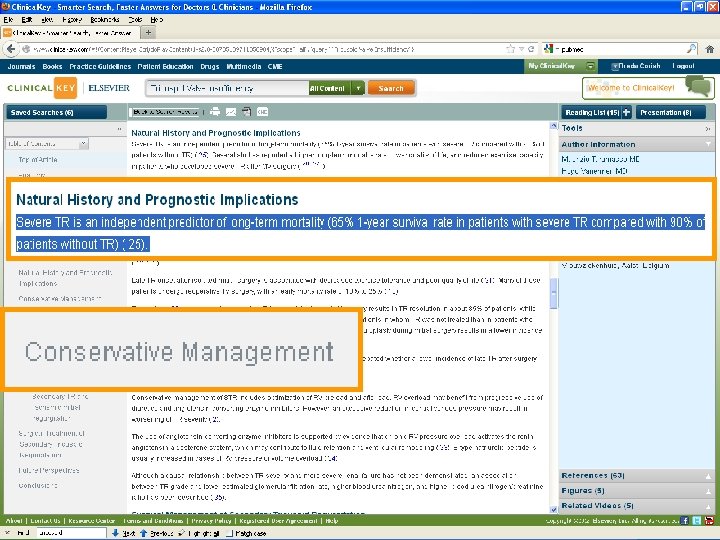Open Presentation (8)
This screenshot has width=720, height=540.
(x=670, y=112)
